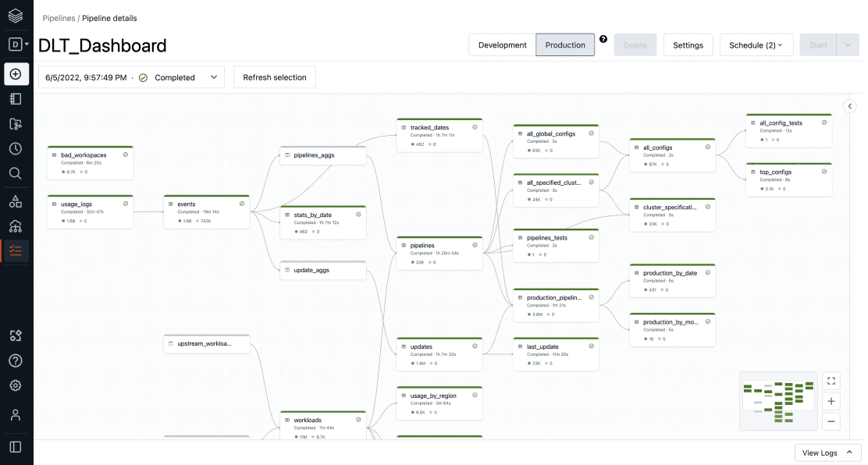
Task: Open the Schedule dropdown
Action: tap(756, 44)
